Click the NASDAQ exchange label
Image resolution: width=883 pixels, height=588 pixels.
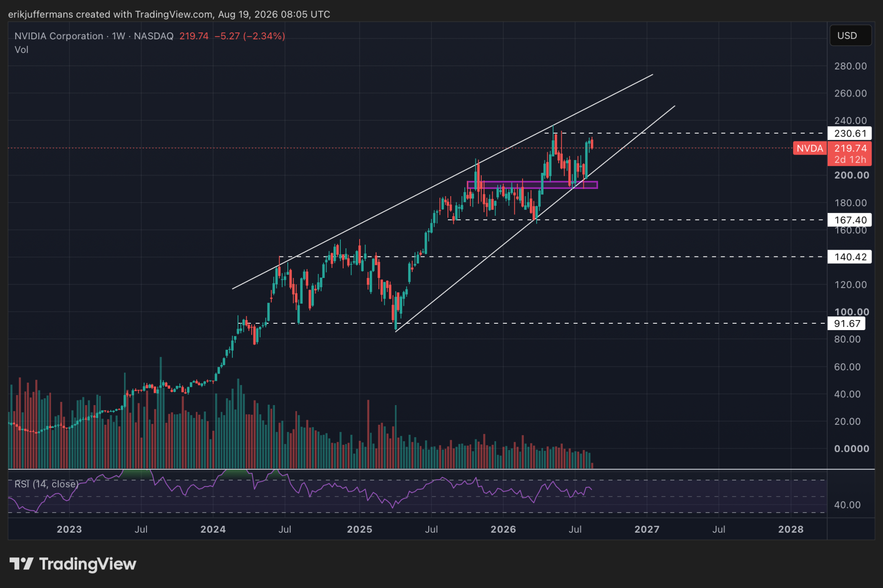(x=154, y=36)
